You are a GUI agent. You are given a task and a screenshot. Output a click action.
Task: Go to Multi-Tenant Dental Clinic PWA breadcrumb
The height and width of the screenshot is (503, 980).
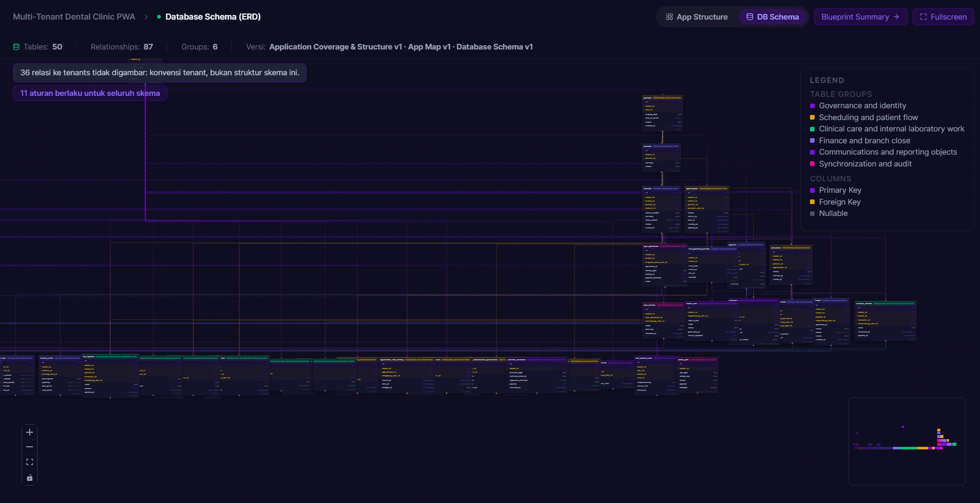[x=74, y=17]
